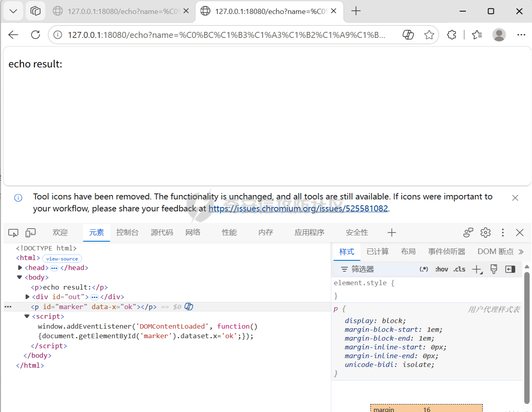The height and width of the screenshot is (412, 532).
Task: Switch to the 已计算 sidebar tab
Action: tap(377, 252)
